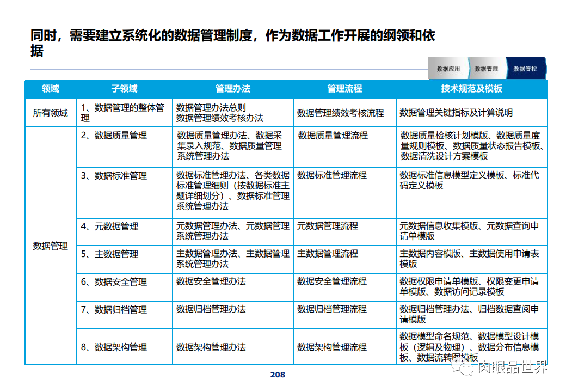Select the 5、主数据管理 cell
Image resolution: width=566 pixels, height=392 pixels.
[124, 259]
